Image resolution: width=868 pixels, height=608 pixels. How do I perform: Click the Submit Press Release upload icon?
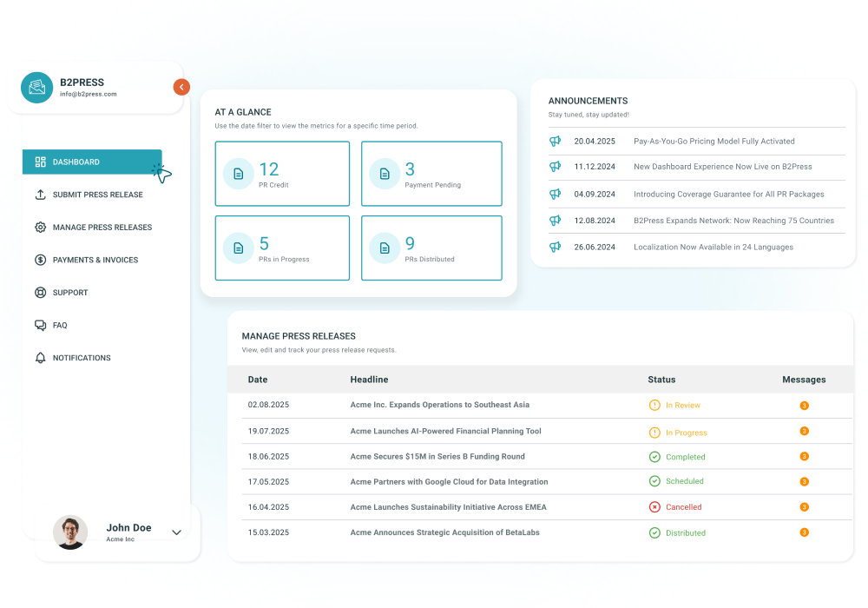[x=40, y=195]
